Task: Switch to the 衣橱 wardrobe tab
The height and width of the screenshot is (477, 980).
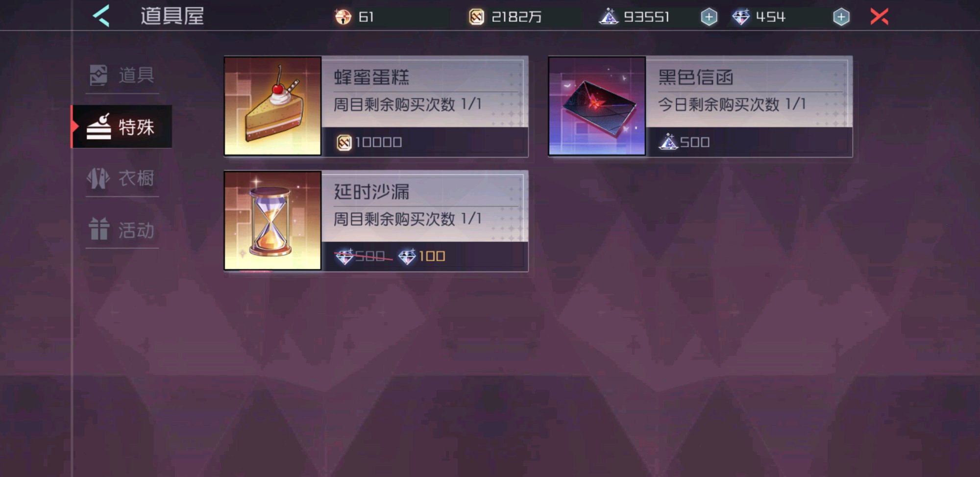Action: pyautogui.click(x=122, y=178)
